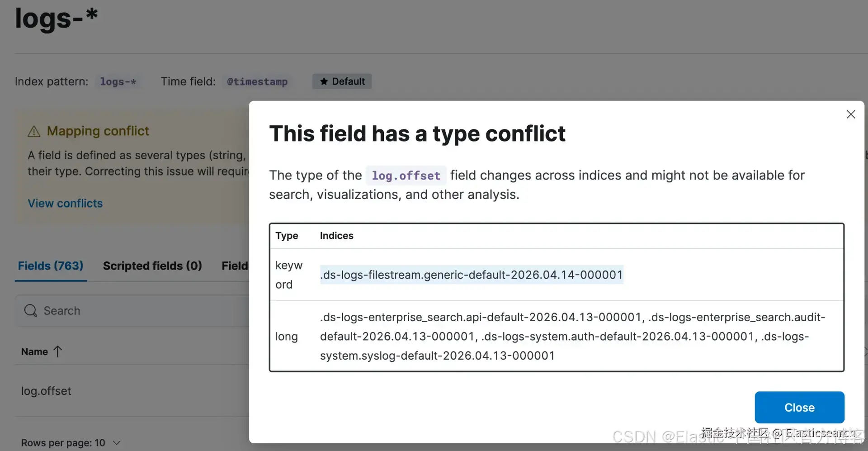This screenshot has width=868, height=451.
Task: Click the logs-* index pattern badge
Action: (x=118, y=81)
